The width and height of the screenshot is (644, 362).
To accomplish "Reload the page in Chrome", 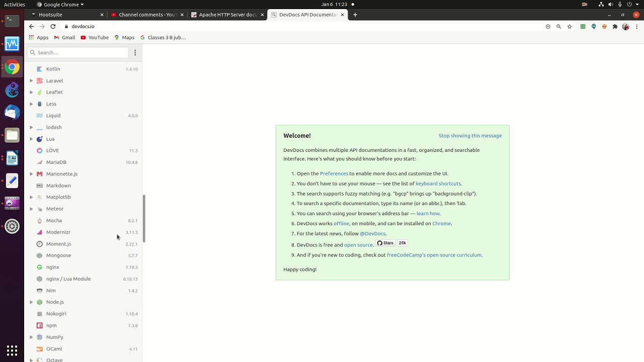I will tap(53, 26).
